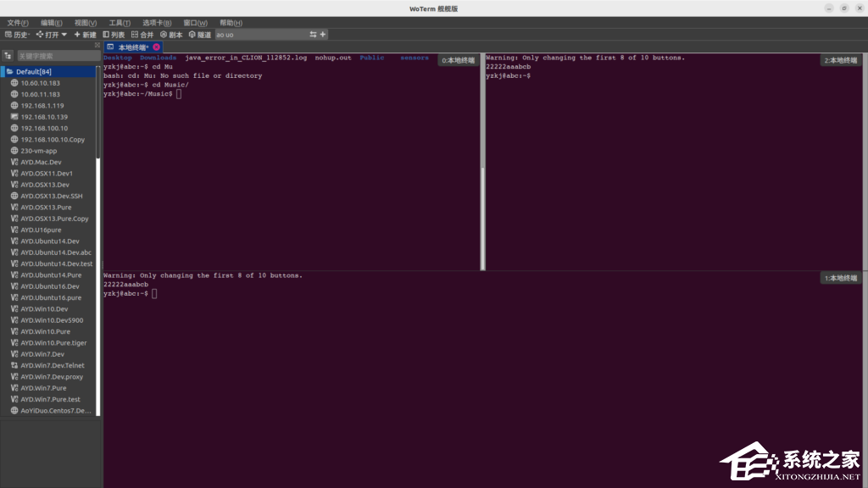The width and height of the screenshot is (868, 488).
Task: Open the 窗口(W) menu
Action: point(196,23)
